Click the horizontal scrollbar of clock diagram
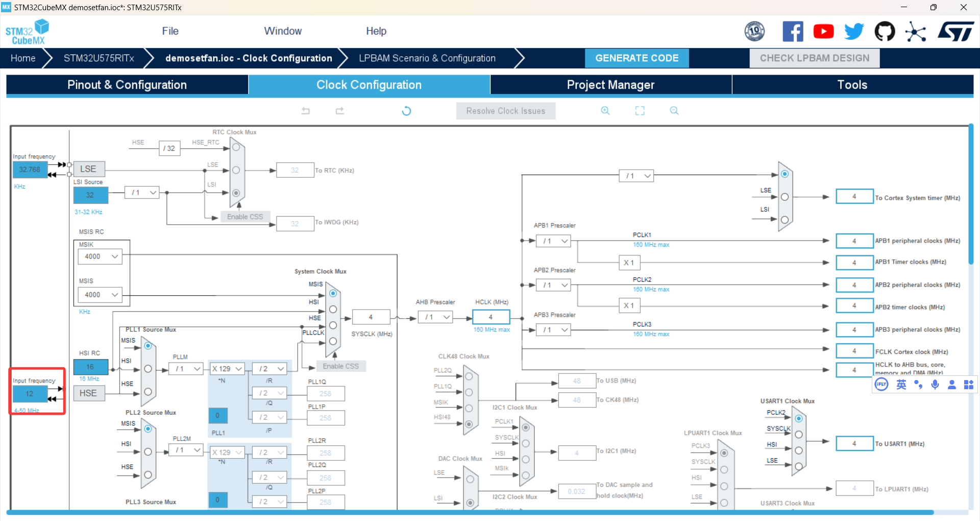This screenshot has height=521, width=980. (x=470, y=512)
